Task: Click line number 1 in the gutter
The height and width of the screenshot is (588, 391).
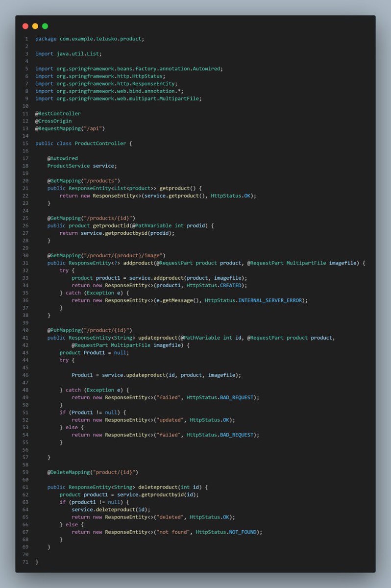Action: (26, 39)
